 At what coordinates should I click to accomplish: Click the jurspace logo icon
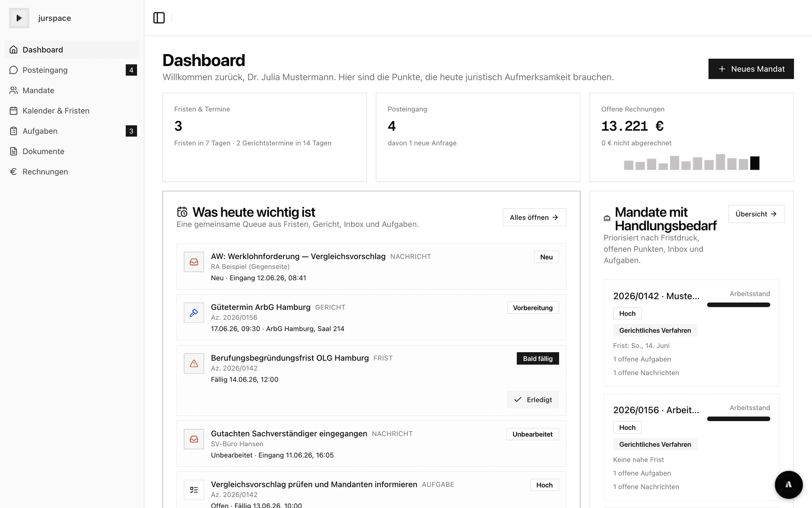click(19, 18)
